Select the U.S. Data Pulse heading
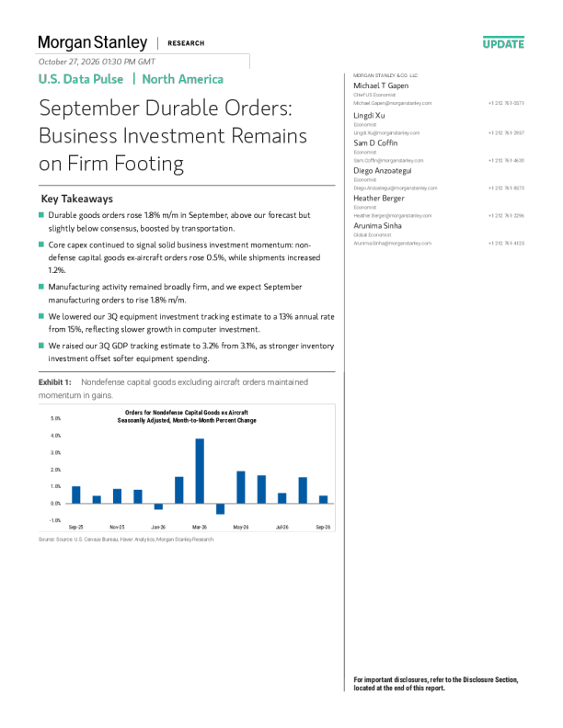The height and width of the screenshot is (728, 563). (x=81, y=79)
